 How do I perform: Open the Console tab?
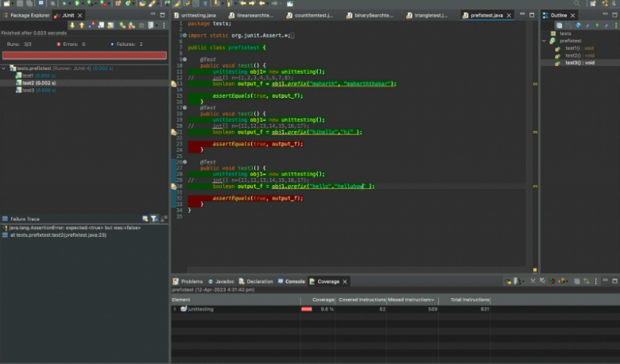coord(295,281)
